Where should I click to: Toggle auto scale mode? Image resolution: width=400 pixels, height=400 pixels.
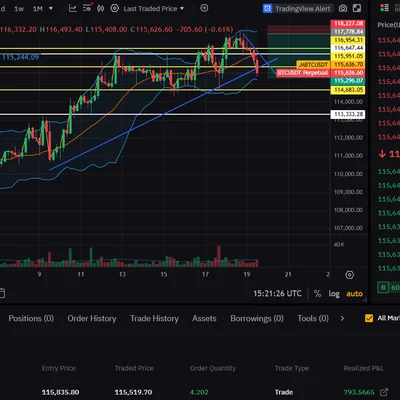[354, 294]
